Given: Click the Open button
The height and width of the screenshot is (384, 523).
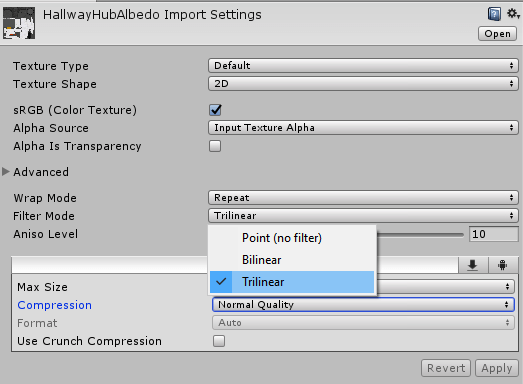Looking at the screenshot, I should point(497,34).
